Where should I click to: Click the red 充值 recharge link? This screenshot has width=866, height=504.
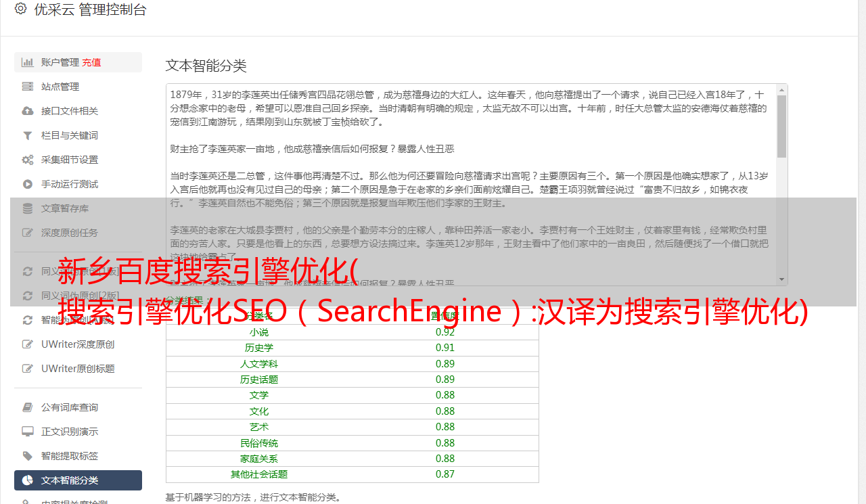pyautogui.click(x=91, y=62)
